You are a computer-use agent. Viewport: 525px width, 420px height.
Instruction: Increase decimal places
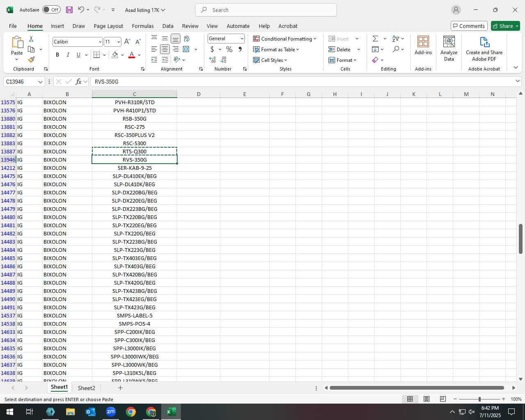[212, 60]
